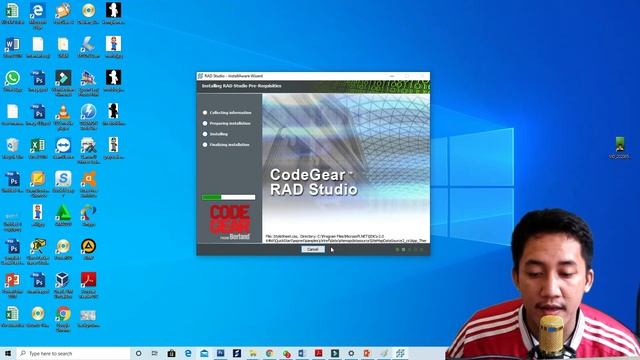640x360 pixels.
Task: Click the installer file path status text
Action: coord(346,238)
